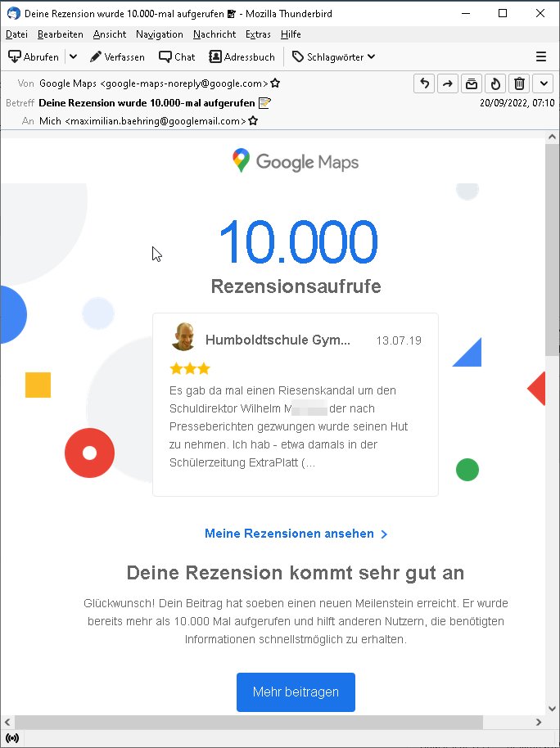
Task: Click the scroll left arrow
Action: pyautogui.click(x=7, y=723)
